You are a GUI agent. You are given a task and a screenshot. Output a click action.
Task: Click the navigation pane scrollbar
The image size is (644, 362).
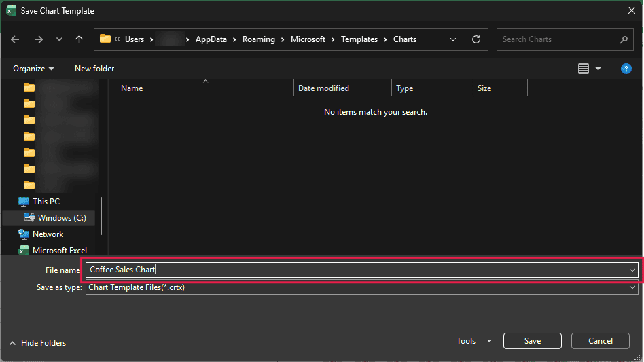[101, 216]
